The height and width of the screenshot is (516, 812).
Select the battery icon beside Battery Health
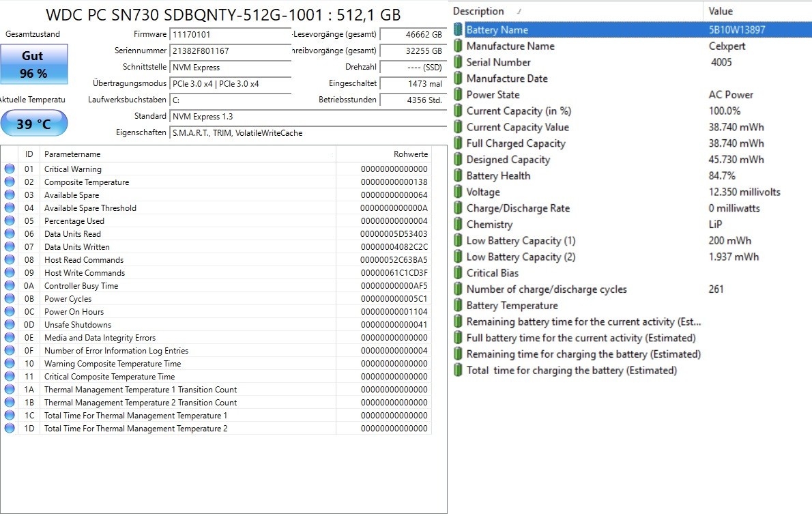tap(458, 175)
